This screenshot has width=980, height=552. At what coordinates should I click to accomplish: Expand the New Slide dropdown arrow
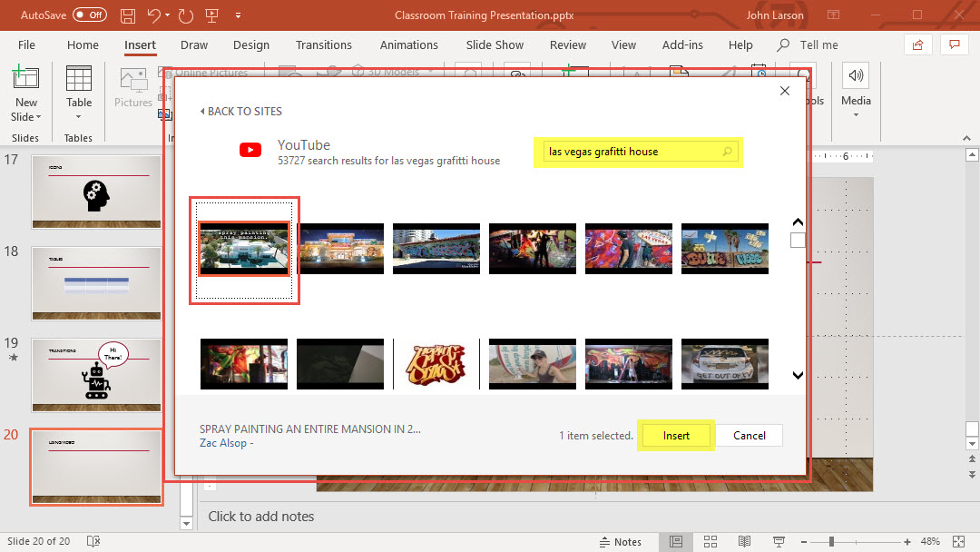[x=39, y=117]
